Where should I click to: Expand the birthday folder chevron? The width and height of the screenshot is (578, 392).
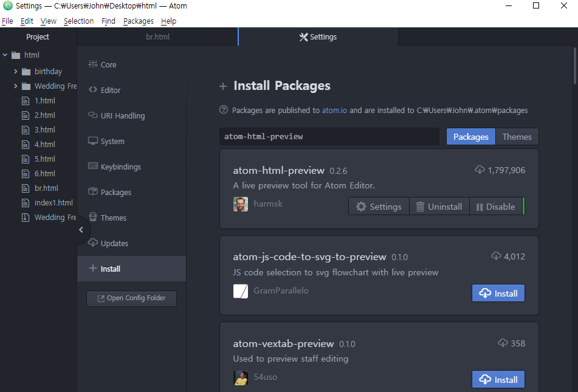(x=15, y=71)
